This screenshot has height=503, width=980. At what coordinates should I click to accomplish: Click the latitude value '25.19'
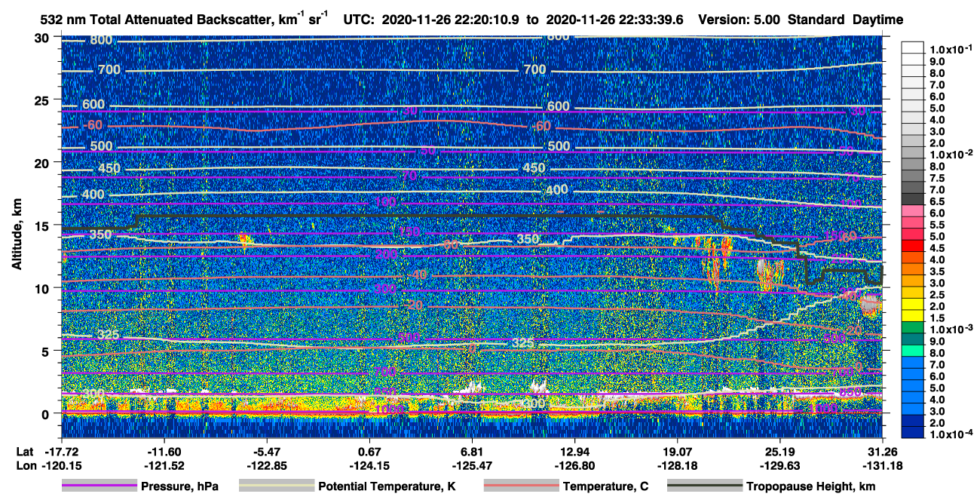(779, 450)
